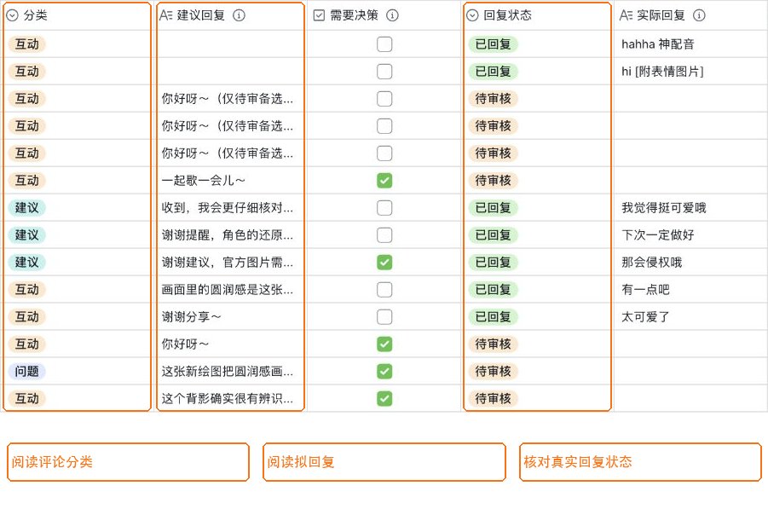
Task: Click the empty 实际回复 cell in '一起歇一会儿~' row
Action: [691, 181]
